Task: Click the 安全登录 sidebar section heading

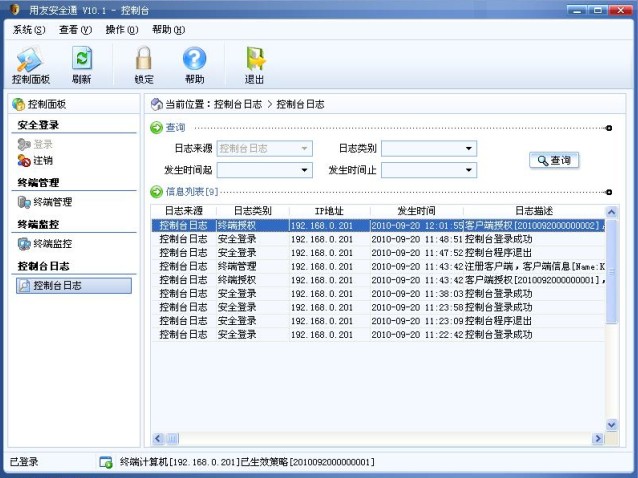Action: 38,125
